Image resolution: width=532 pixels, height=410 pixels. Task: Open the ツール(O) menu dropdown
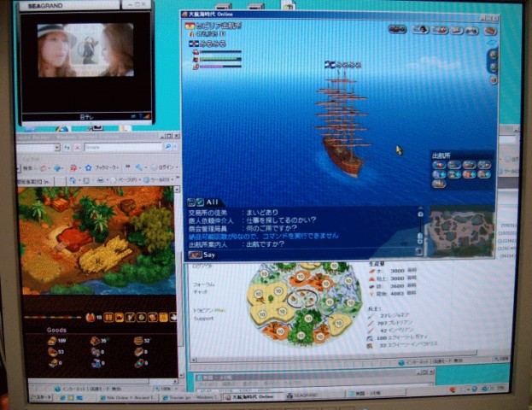159,179
